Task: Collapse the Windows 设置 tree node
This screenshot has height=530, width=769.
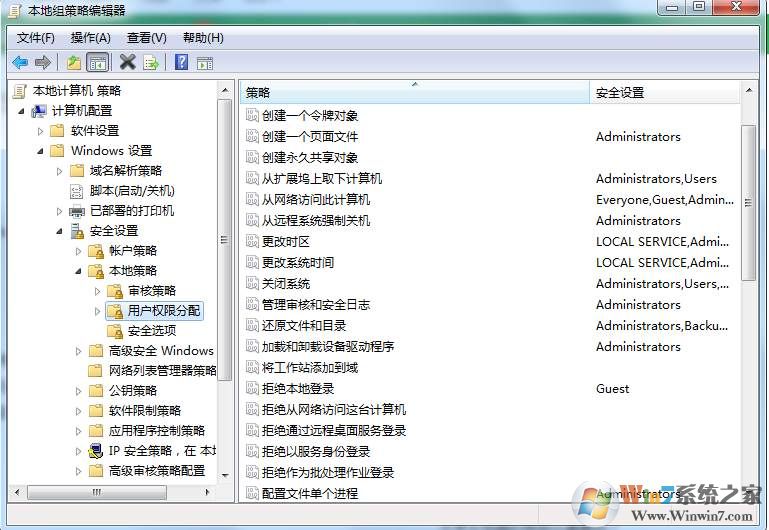Action: [40, 151]
